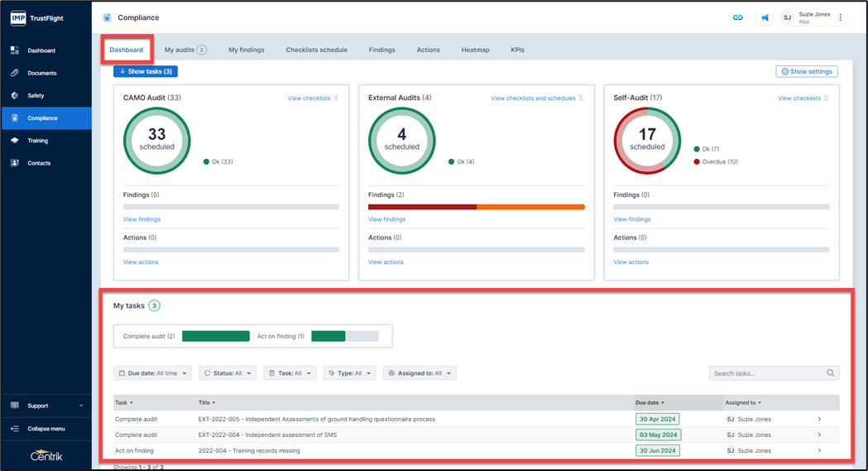Click the Compliance header star icon
Screen dimensions: 868x471
click(107, 17)
